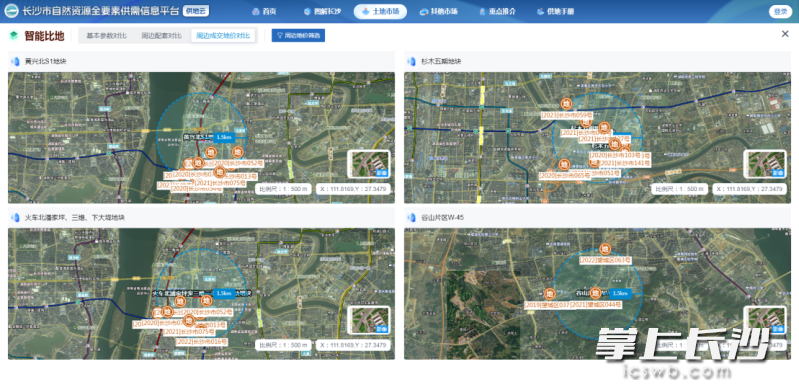Click parcel icon beside 杉木五期地块 title
The width and height of the screenshot is (799, 390).
(412, 62)
